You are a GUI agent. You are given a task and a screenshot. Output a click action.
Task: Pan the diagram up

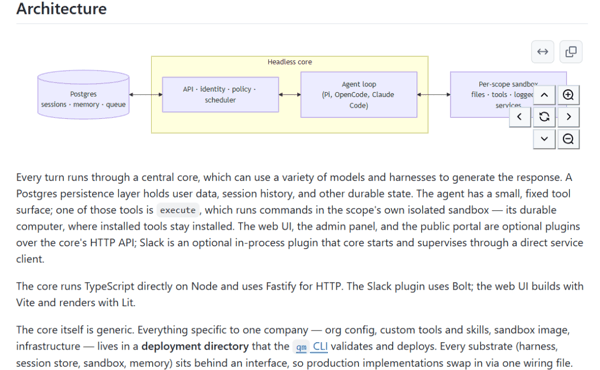544,95
